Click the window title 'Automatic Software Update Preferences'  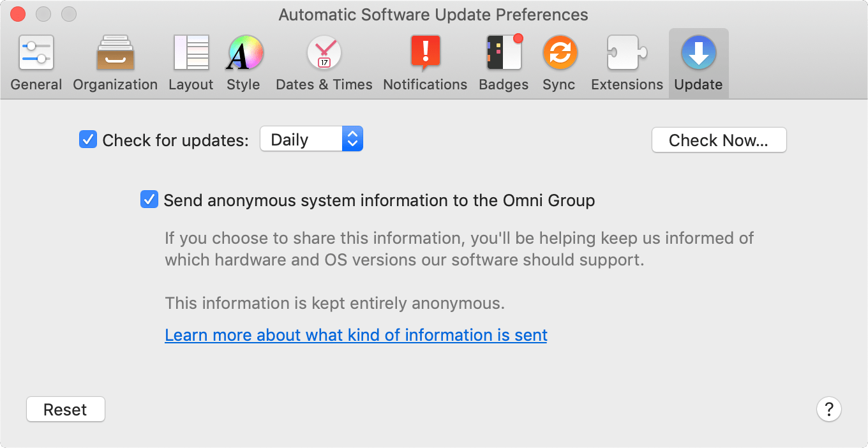433,15
